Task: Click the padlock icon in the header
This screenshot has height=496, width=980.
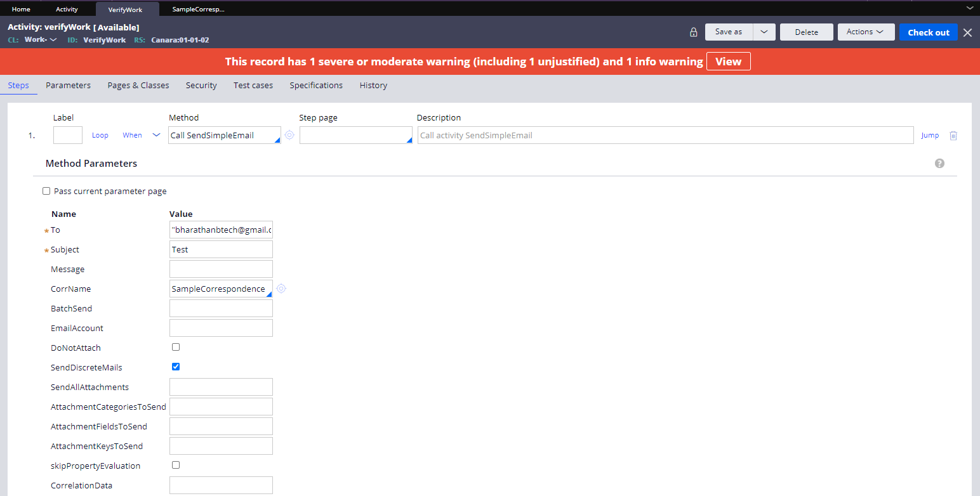Action: [x=693, y=32]
